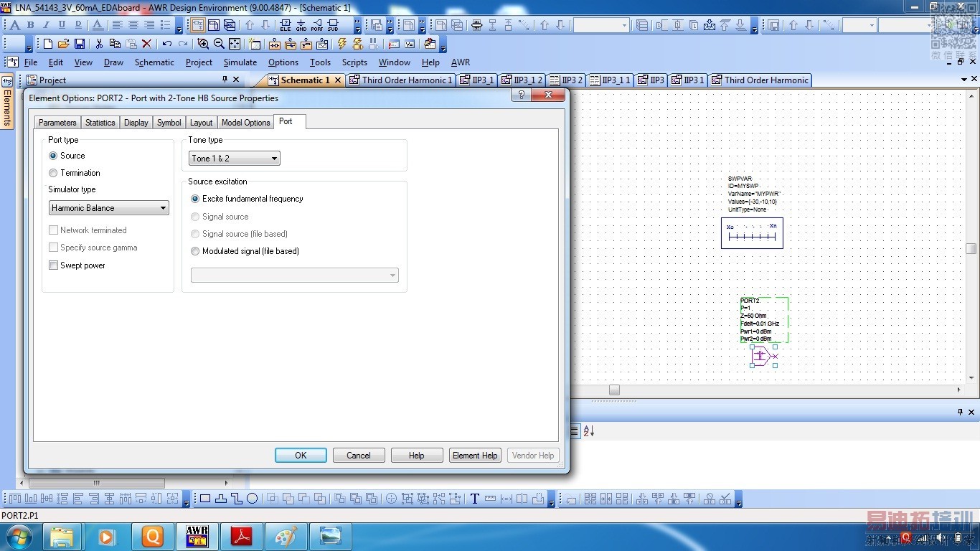Click the SUB subcircuit icon

pos(333,25)
